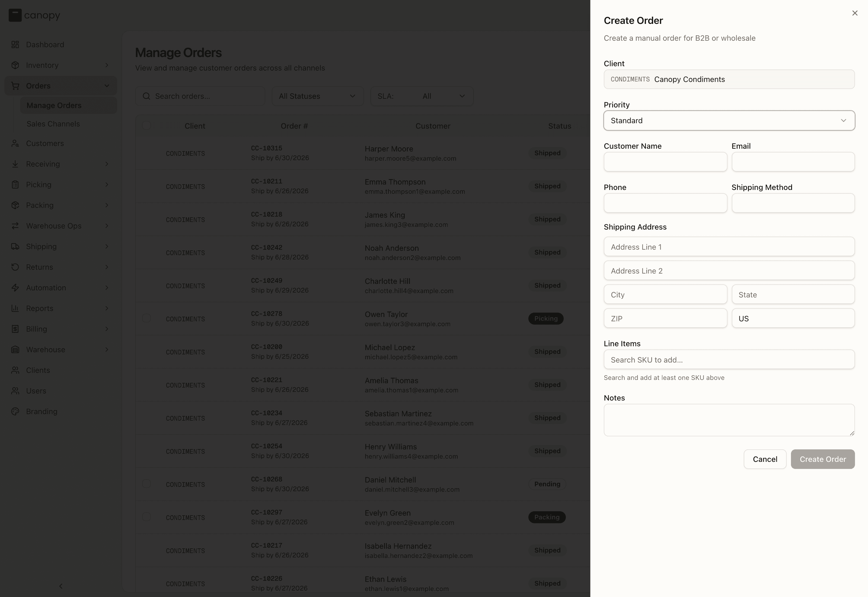Click the Warehouse building icon
Screen dimensions: 868x597
(x=15, y=349)
